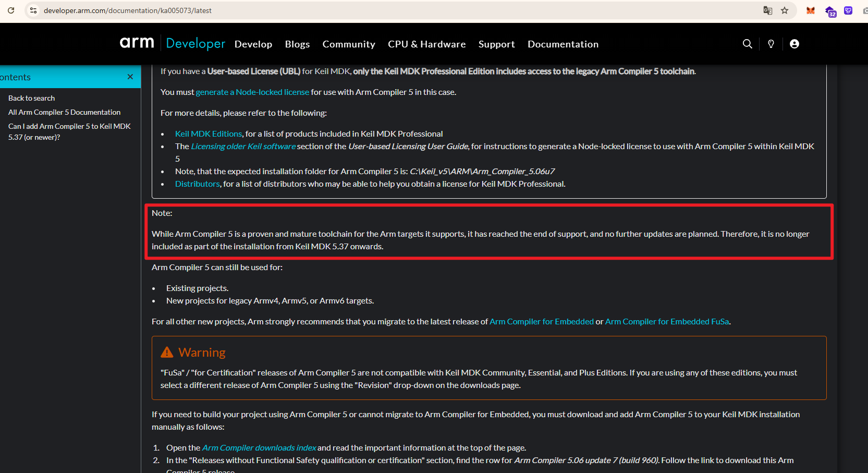Viewport: 868px width, 473px height.
Task: View site information icon in address bar
Action: click(x=33, y=10)
